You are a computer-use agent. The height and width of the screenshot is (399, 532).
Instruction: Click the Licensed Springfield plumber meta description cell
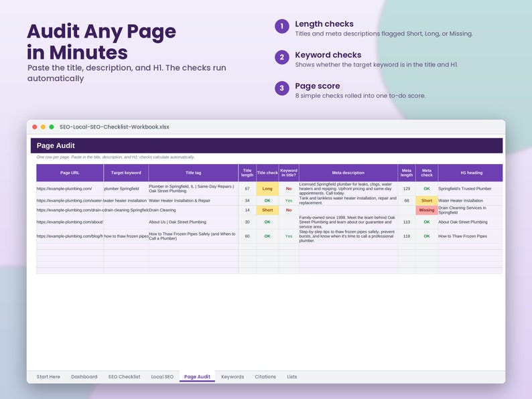tap(348, 189)
